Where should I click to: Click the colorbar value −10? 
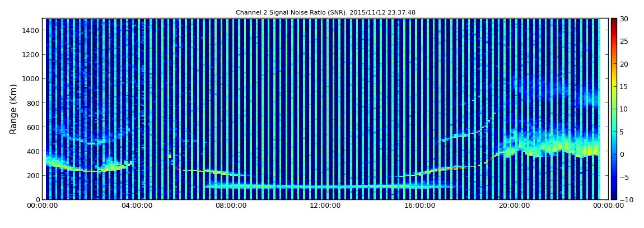626,199
